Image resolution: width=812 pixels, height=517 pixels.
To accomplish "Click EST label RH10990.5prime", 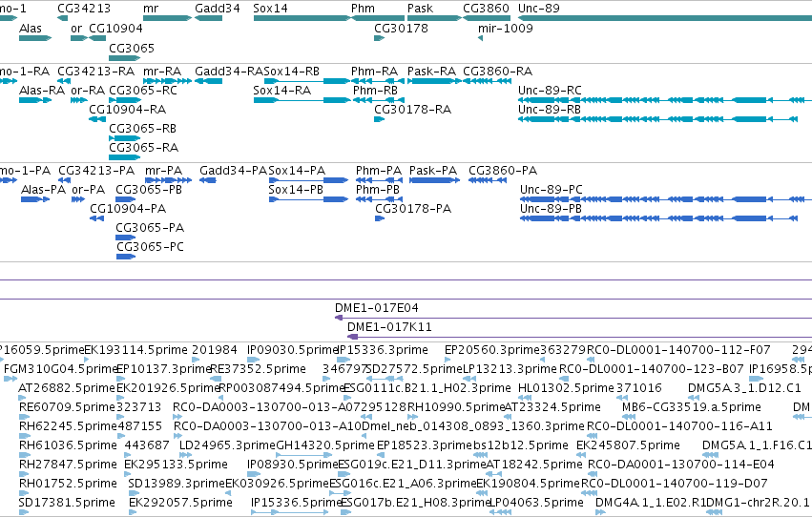I will pyautogui.click(x=456, y=406).
